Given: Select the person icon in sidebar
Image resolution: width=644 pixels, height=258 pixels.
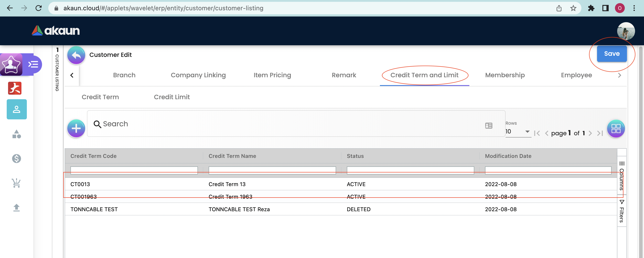Looking at the screenshot, I should [17, 109].
